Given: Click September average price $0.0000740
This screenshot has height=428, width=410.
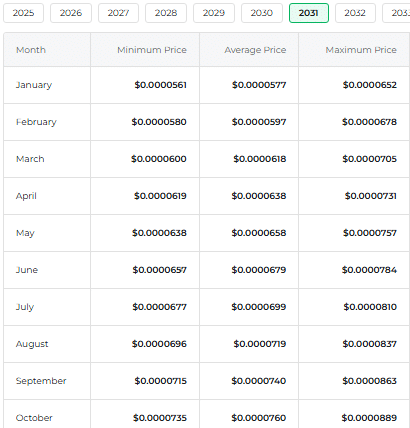Looking at the screenshot, I should click(259, 381).
